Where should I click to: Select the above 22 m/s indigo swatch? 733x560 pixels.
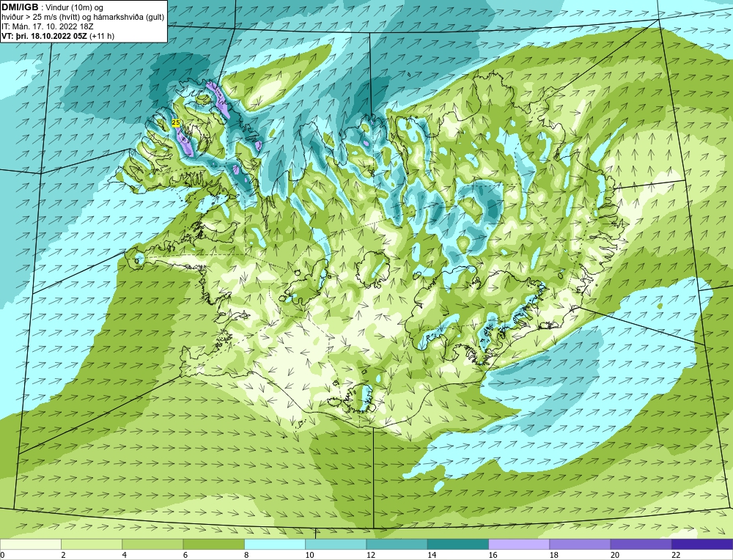pos(702,544)
